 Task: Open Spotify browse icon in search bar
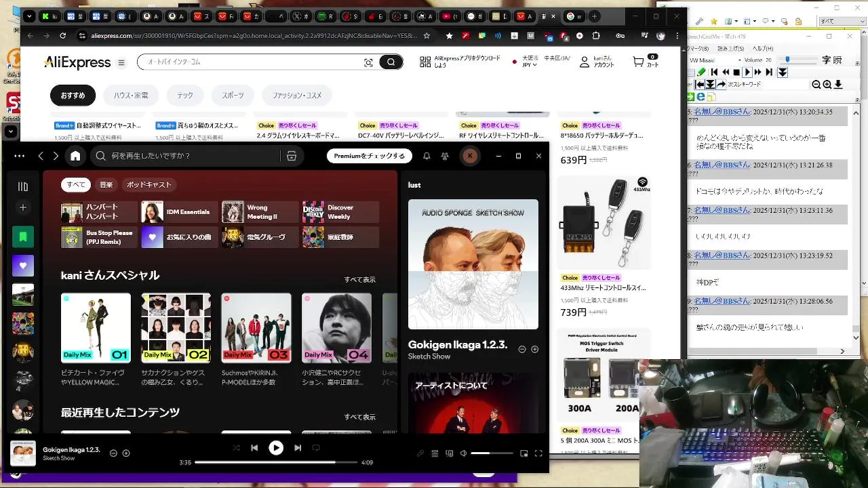click(x=292, y=156)
